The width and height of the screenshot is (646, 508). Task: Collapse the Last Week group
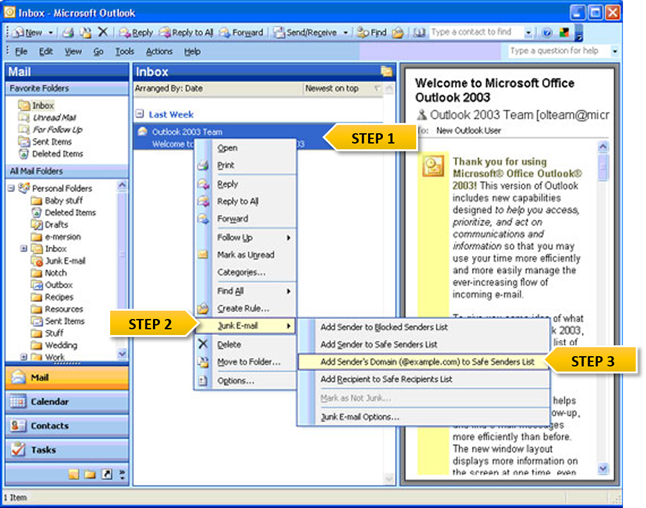tap(140, 114)
